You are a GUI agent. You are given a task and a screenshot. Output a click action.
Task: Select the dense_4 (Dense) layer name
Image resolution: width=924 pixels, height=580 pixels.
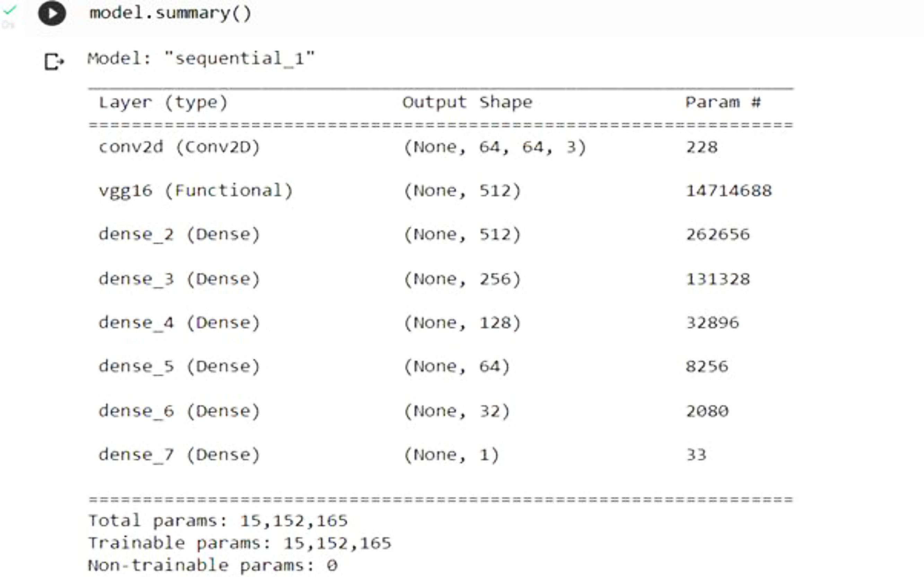[180, 323]
